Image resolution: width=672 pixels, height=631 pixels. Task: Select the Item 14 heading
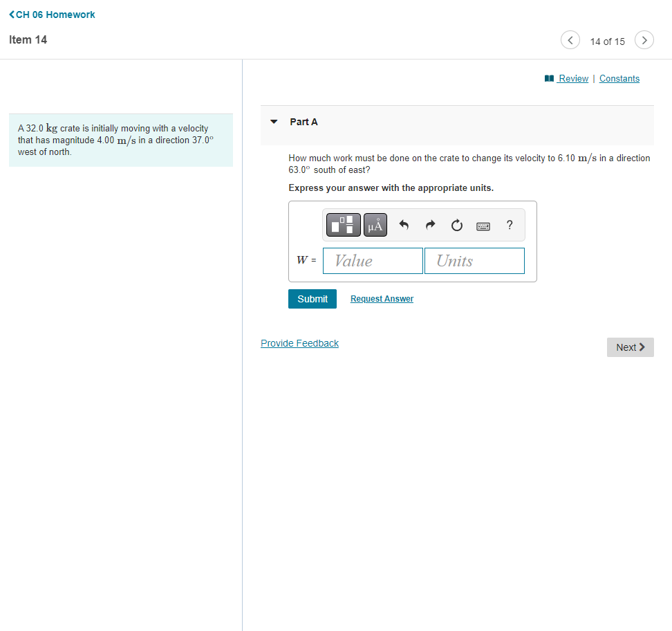click(x=28, y=39)
